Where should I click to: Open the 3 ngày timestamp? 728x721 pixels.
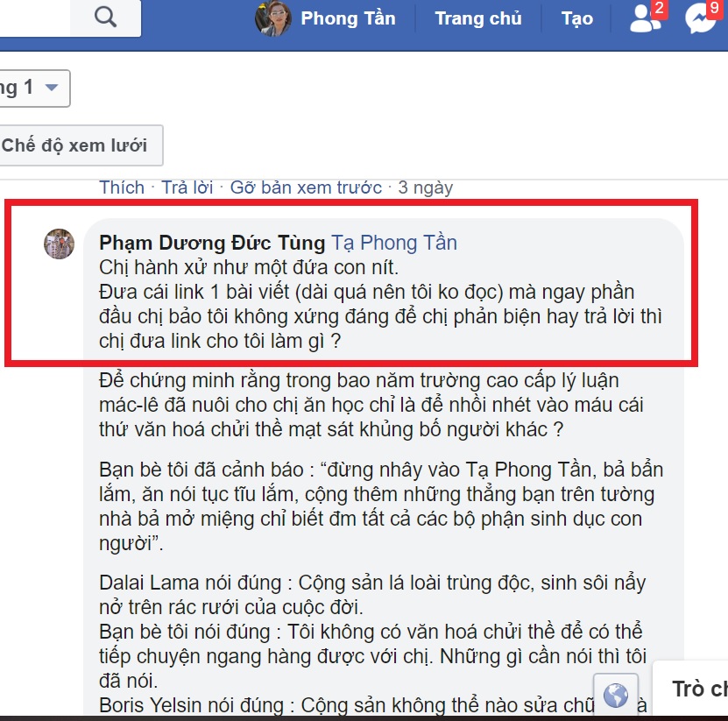point(425,187)
